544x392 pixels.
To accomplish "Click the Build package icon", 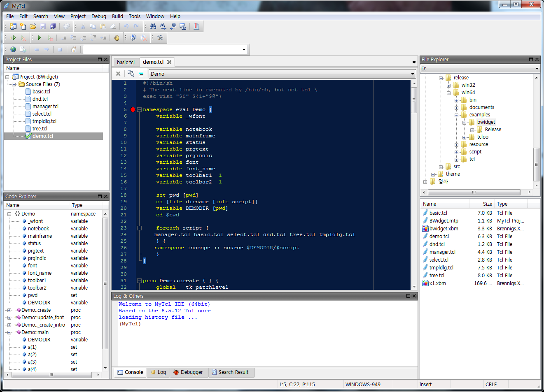I will click(x=133, y=38).
